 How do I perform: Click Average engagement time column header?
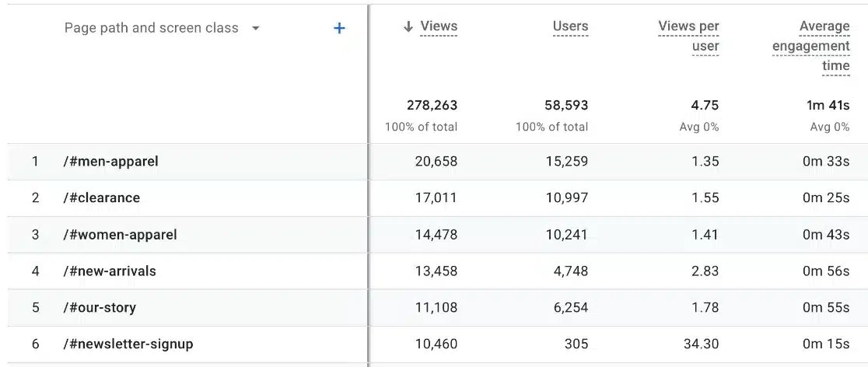click(811, 46)
